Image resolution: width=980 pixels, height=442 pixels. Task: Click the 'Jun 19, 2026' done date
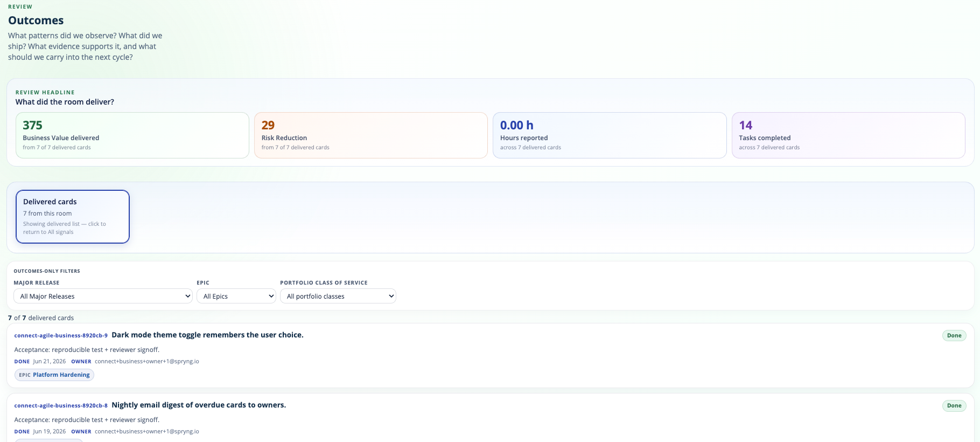point(50,431)
